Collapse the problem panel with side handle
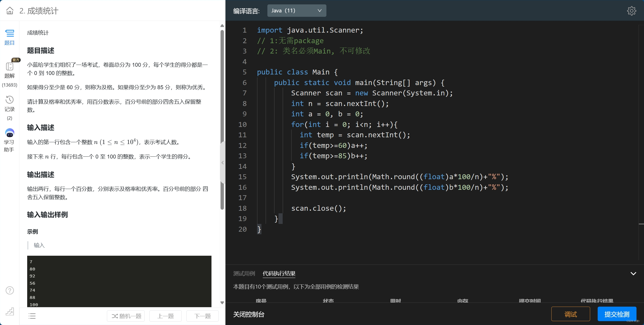Viewport: 644px width, 325px height. [223, 163]
